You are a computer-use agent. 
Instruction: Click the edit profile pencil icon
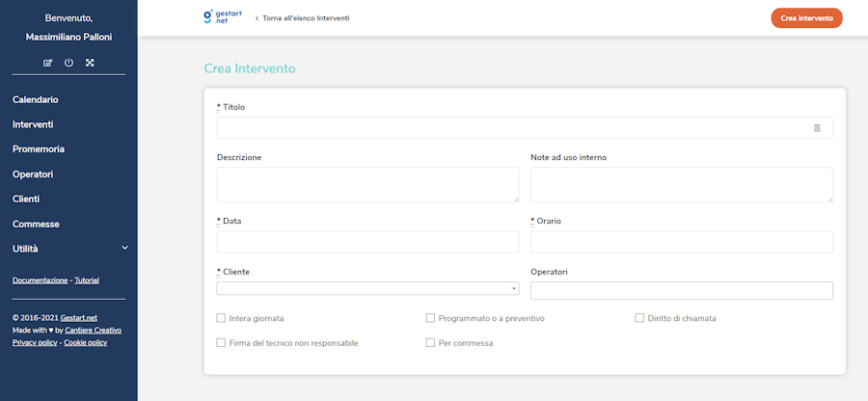pyautogui.click(x=48, y=63)
